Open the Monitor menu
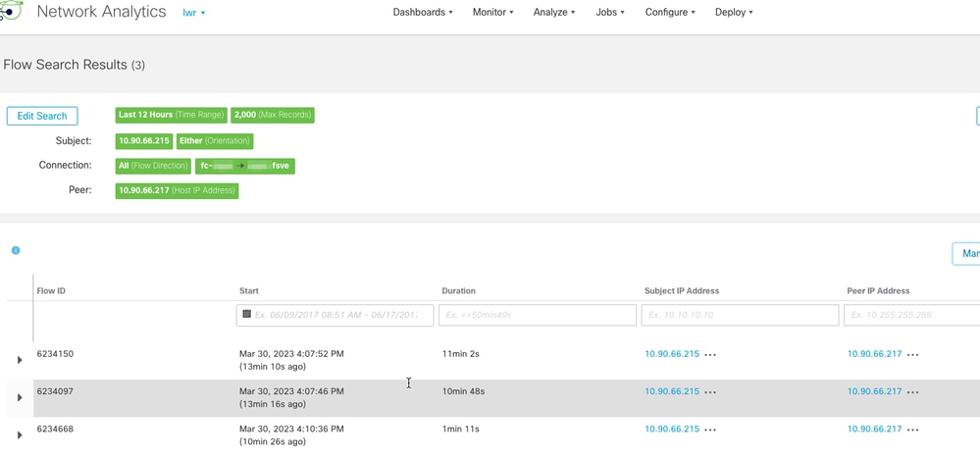The height and width of the screenshot is (456, 980). [493, 12]
